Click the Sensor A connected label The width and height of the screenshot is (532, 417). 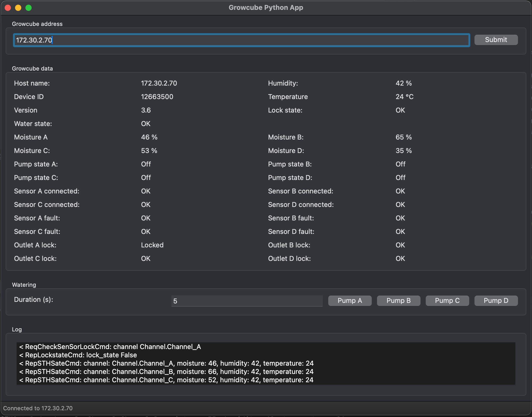click(x=47, y=191)
